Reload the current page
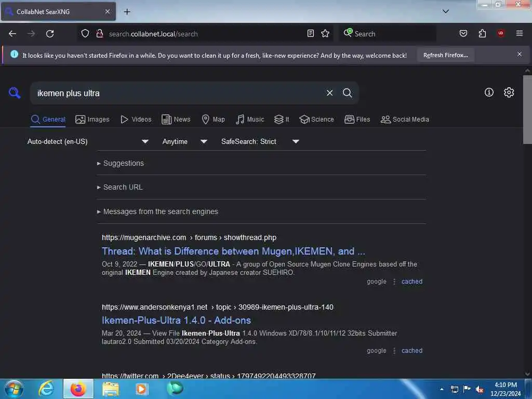This screenshot has width=532, height=399. point(50,34)
